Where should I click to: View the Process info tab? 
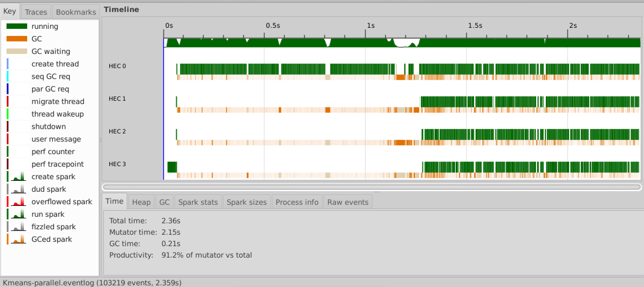pos(297,202)
